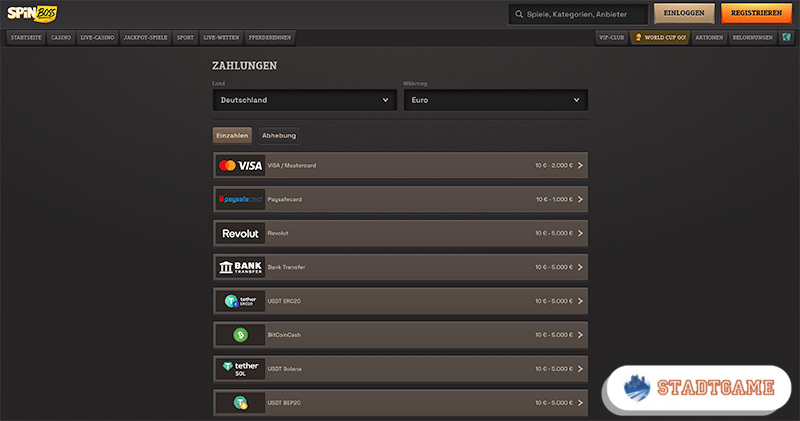This screenshot has width=800, height=421.
Task: Expand the Bank Transfer row arrow
Action: (580, 267)
